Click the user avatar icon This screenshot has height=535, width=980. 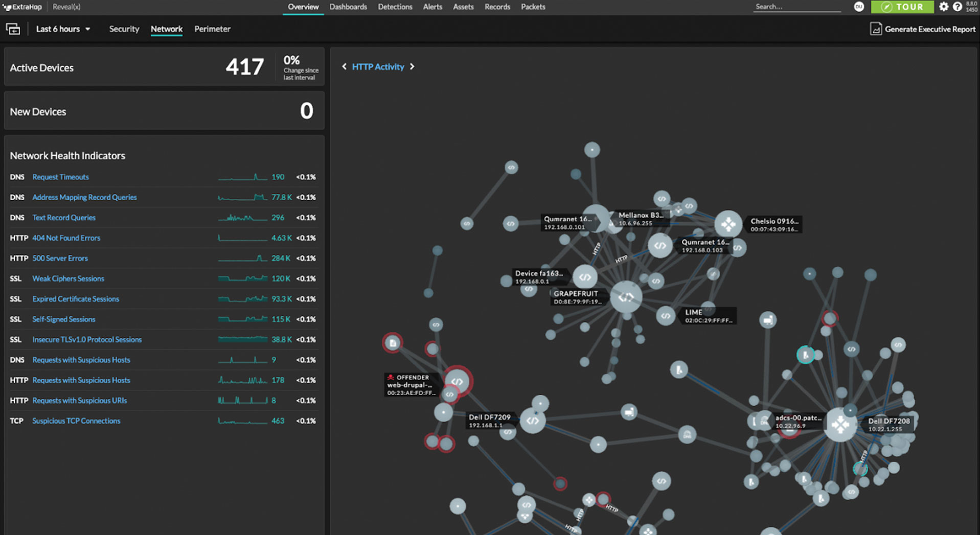[859, 7]
